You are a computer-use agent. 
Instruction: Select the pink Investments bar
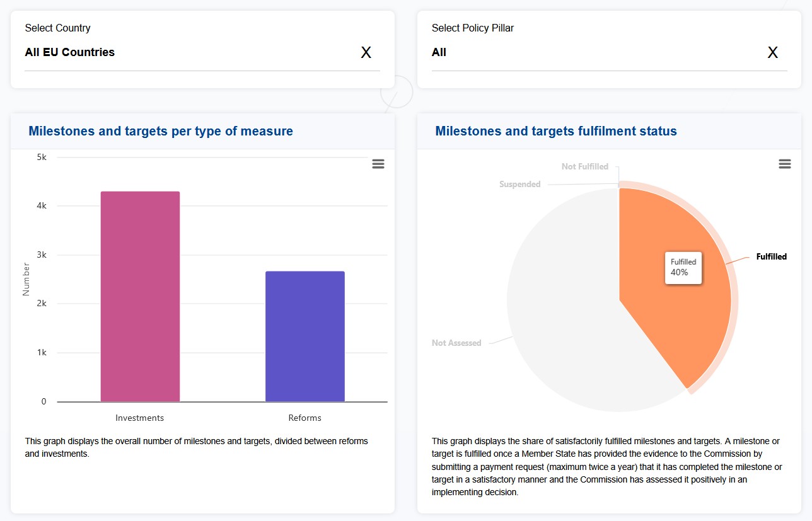(140, 296)
